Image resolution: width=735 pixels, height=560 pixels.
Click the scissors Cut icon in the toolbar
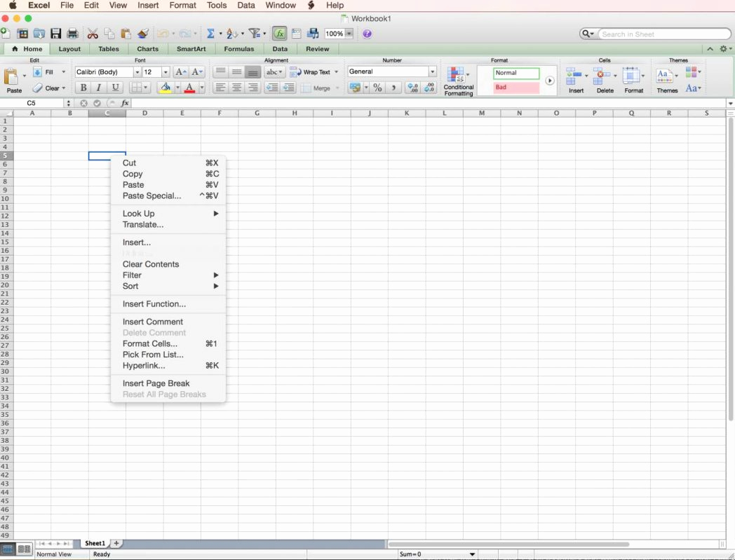pos(93,34)
